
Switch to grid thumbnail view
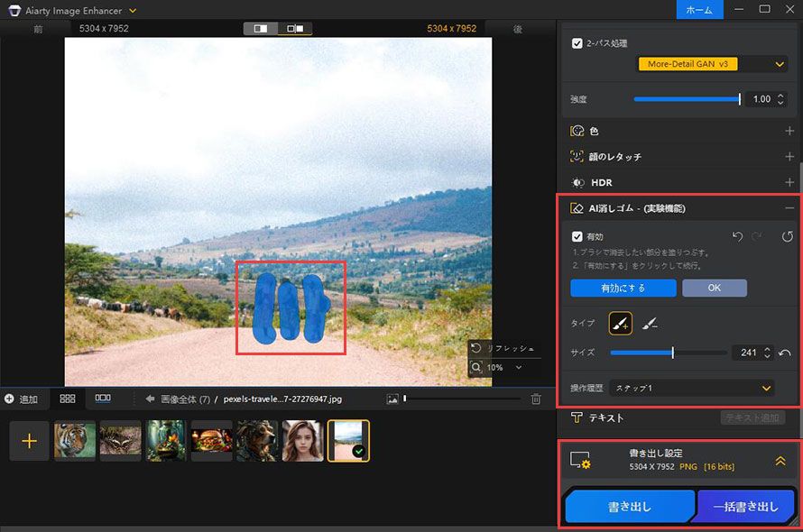[68, 398]
